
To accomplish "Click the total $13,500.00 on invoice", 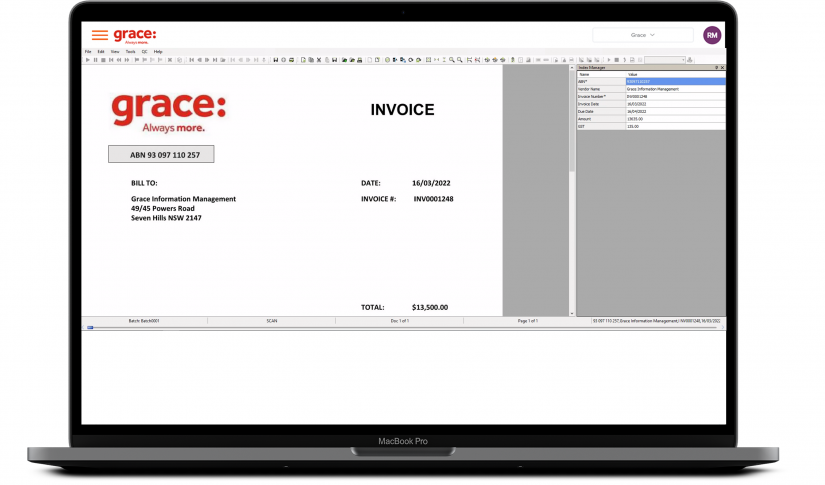I will (430, 307).
